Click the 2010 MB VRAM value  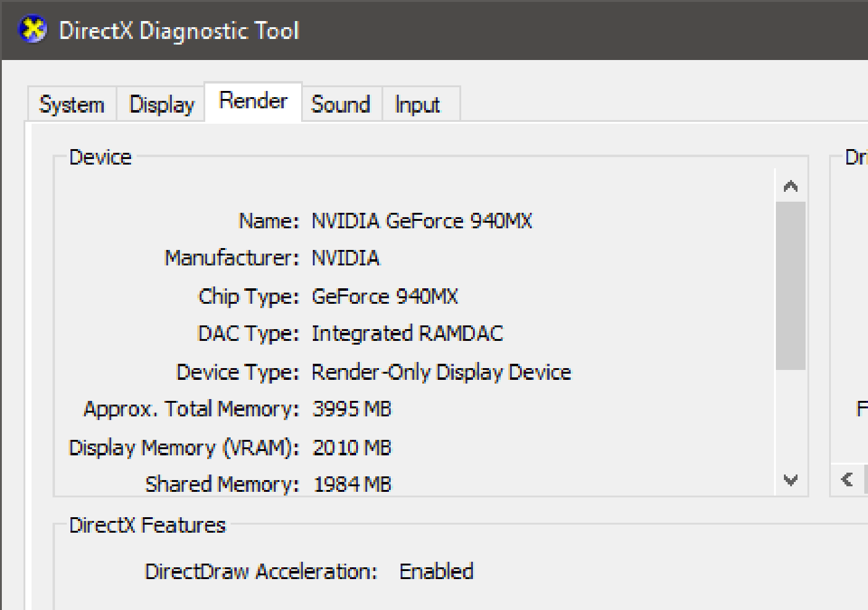point(352,447)
